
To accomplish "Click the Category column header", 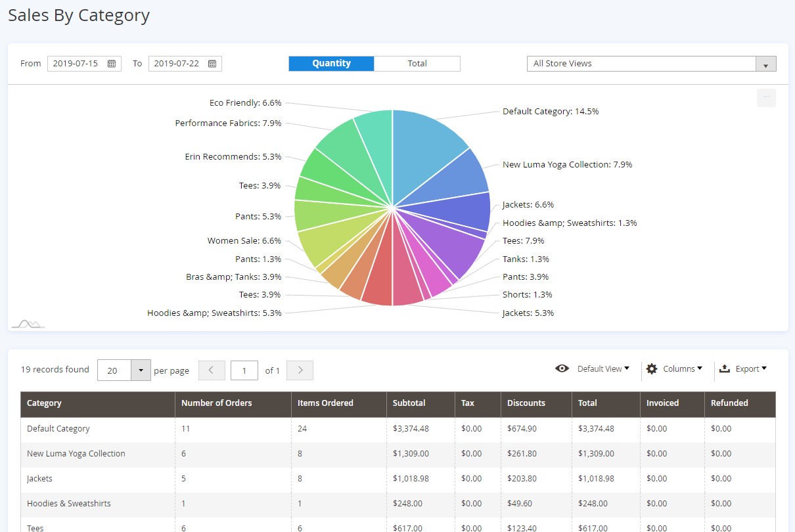I will [x=44, y=403].
